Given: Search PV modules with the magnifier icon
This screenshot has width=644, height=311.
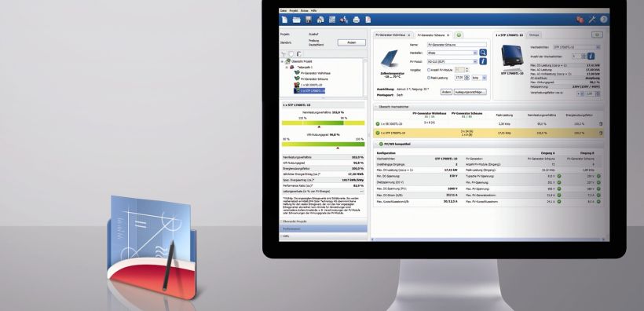Looking at the screenshot, I should 483,53.
